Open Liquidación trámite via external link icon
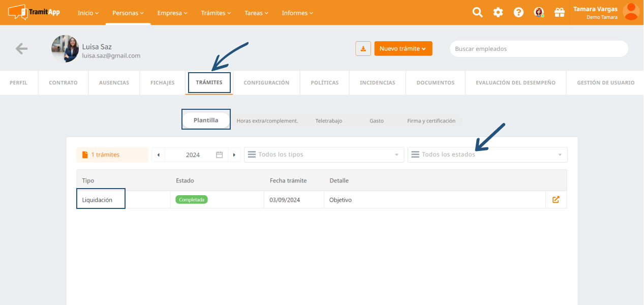 [556, 200]
